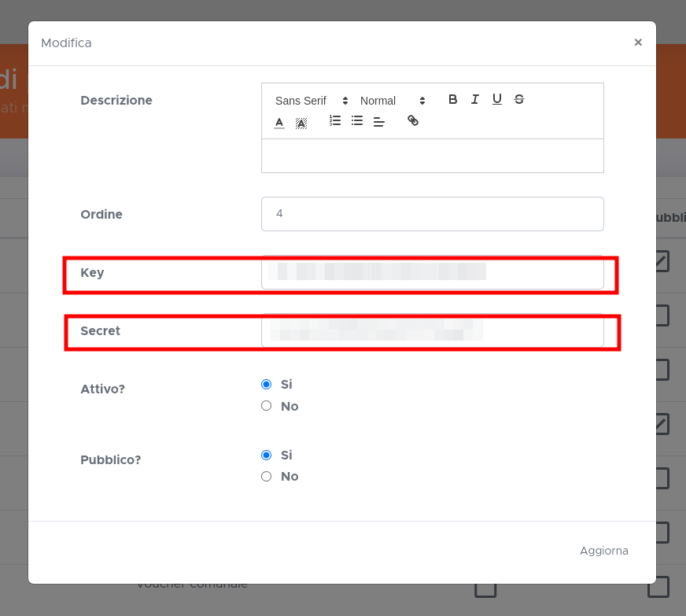Toggle italic formatting in the editor

click(x=475, y=99)
